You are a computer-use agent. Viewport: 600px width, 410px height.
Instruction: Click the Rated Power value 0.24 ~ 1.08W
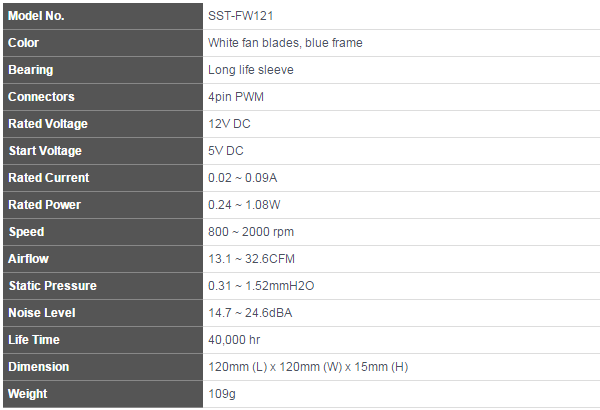[243, 205]
